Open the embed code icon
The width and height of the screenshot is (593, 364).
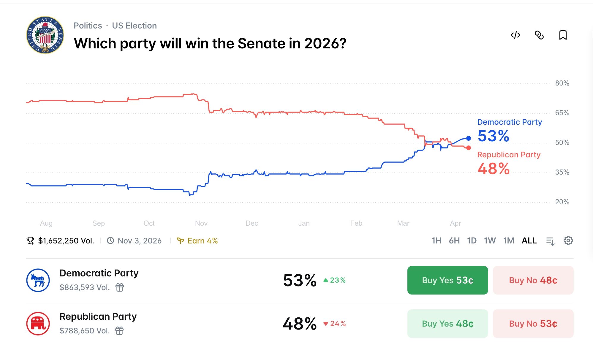pos(515,35)
